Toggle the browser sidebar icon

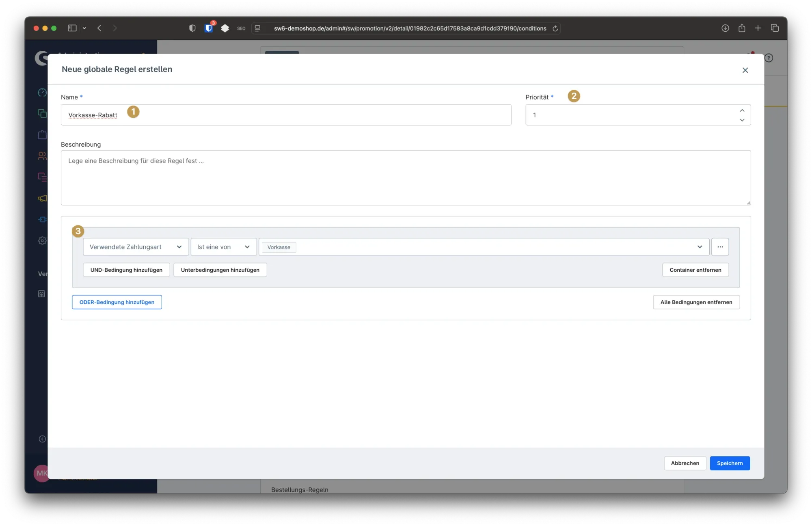click(72, 28)
